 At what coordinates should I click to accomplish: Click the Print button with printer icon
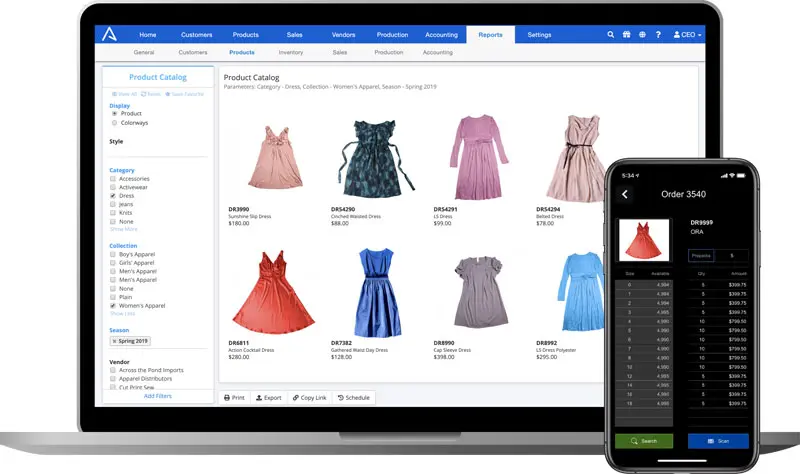pyautogui.click(x=233, y=398)
